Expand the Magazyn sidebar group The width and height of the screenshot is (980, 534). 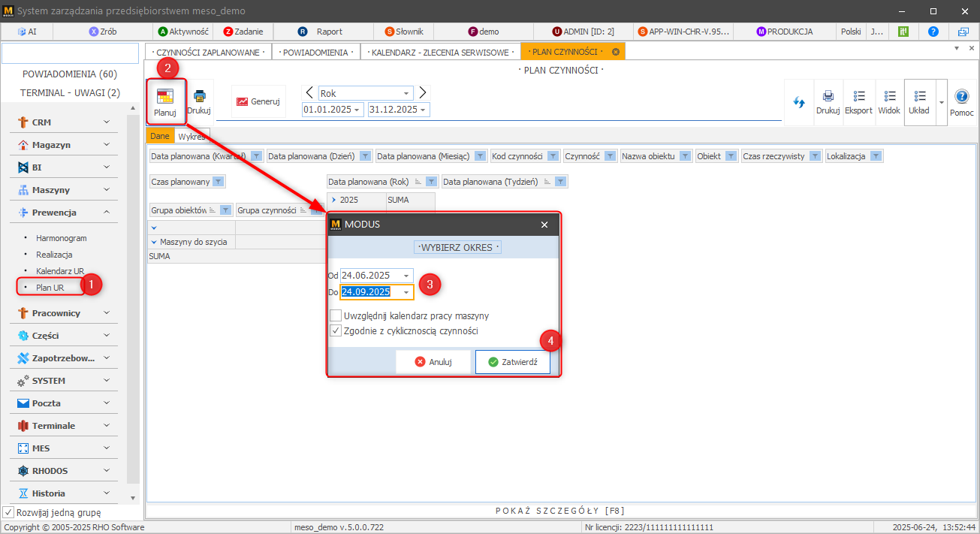coord(65,145)
